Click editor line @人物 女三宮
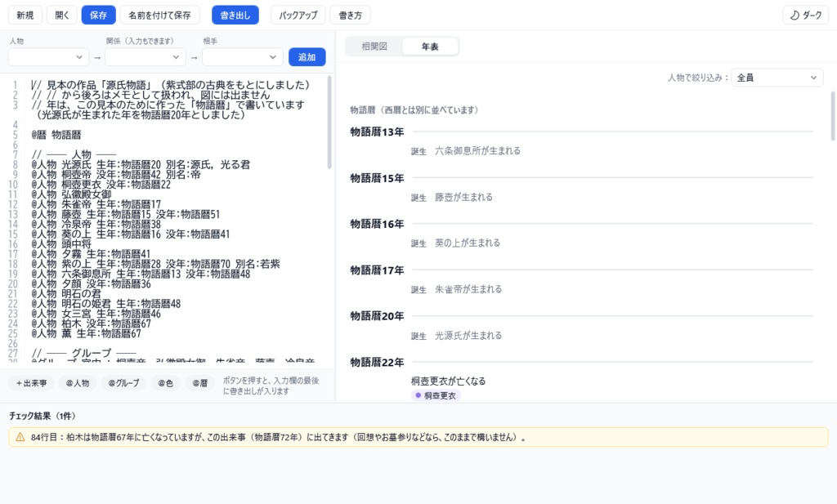Image resolution: width=837 pixels, height=504 pixels. click(96, 314)
